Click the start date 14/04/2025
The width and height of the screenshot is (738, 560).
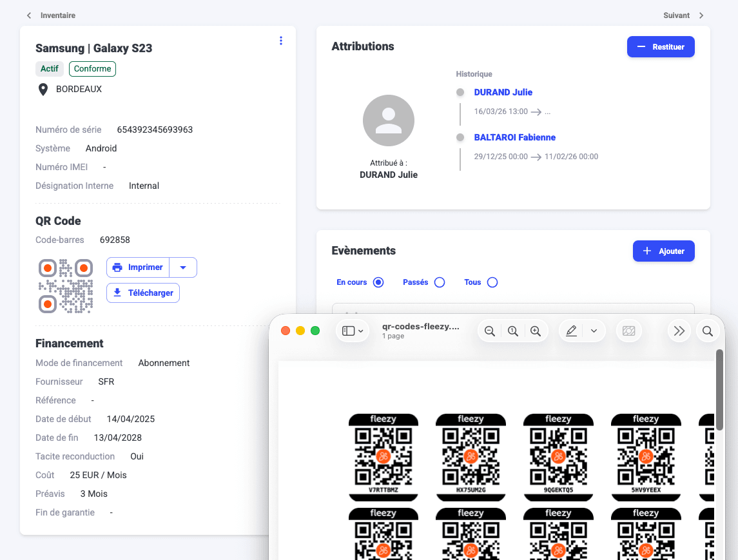(131, 420)
